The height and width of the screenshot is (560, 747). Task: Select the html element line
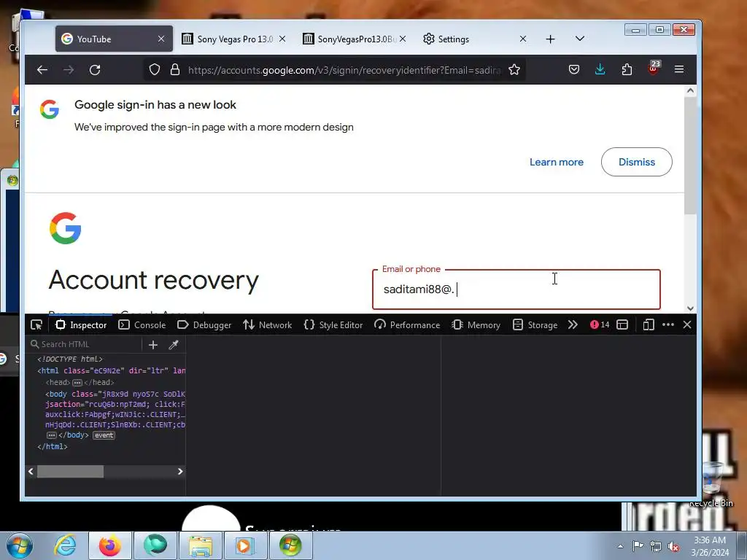point(111,370)
